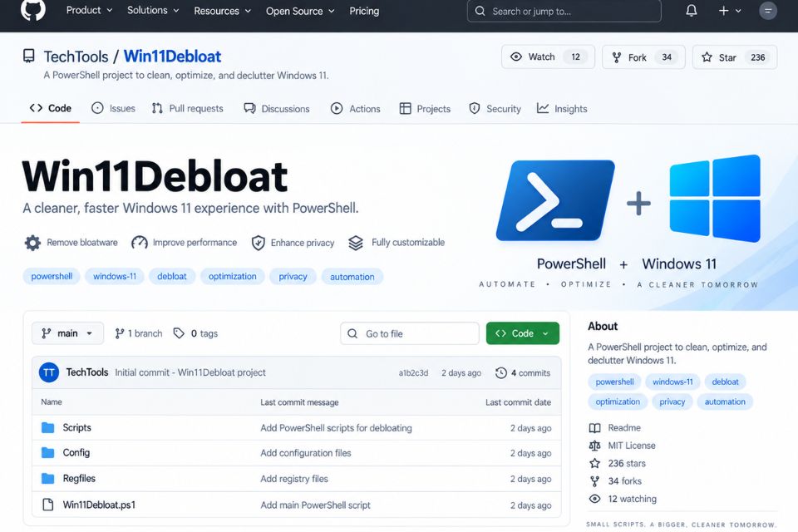798x532 pixels.
Task: Click the GitHub logo icon
Action: (33, 9)
